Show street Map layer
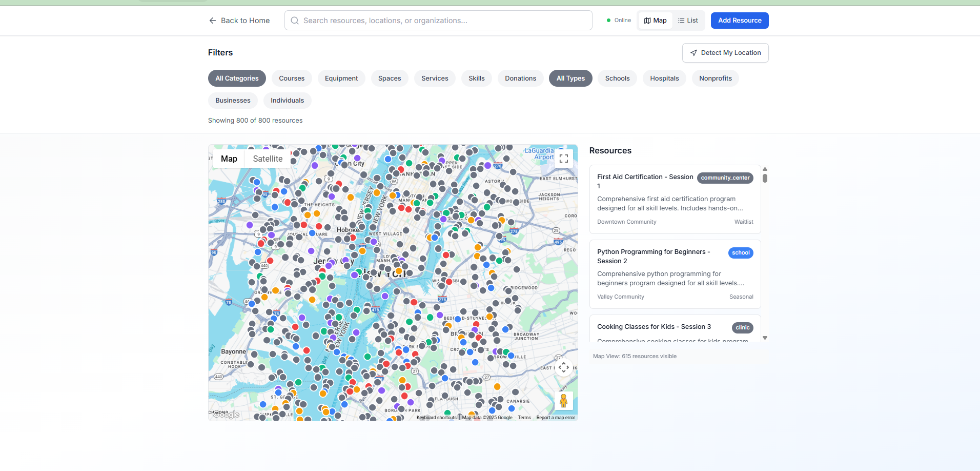 click(229, 159)
